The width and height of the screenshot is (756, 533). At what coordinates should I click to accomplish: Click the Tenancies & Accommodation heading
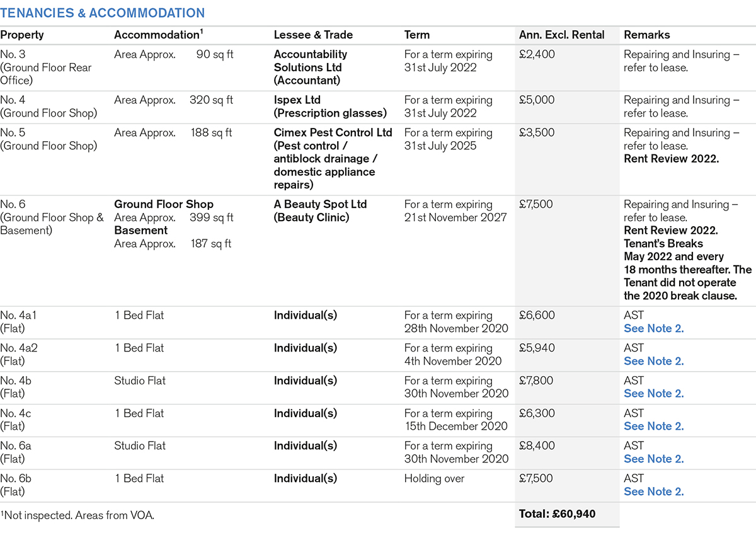[x=102, y=13]
